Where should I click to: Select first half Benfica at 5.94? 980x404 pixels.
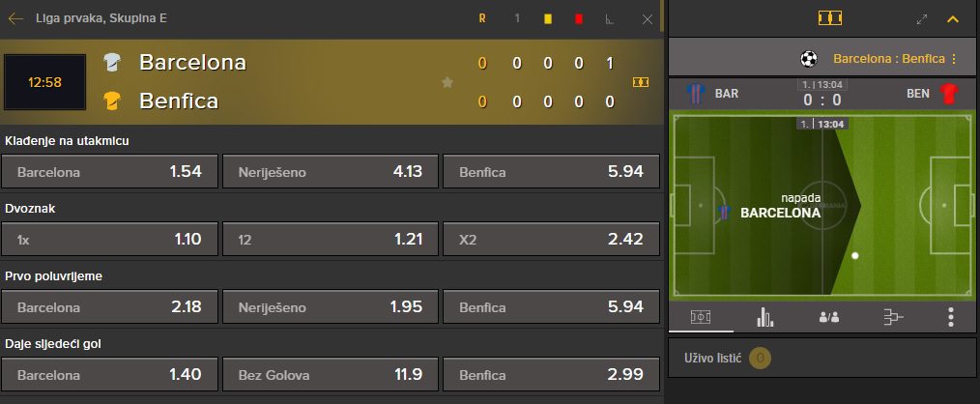pyautogui.click(x=551, y=307)
